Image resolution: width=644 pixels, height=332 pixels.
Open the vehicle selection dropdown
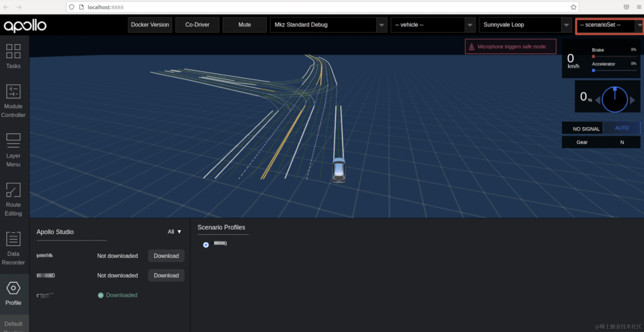click(x=433, y=25)
